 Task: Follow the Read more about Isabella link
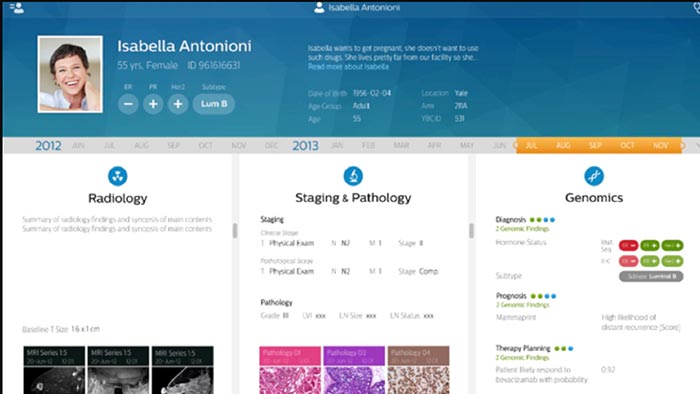point(348,67)
